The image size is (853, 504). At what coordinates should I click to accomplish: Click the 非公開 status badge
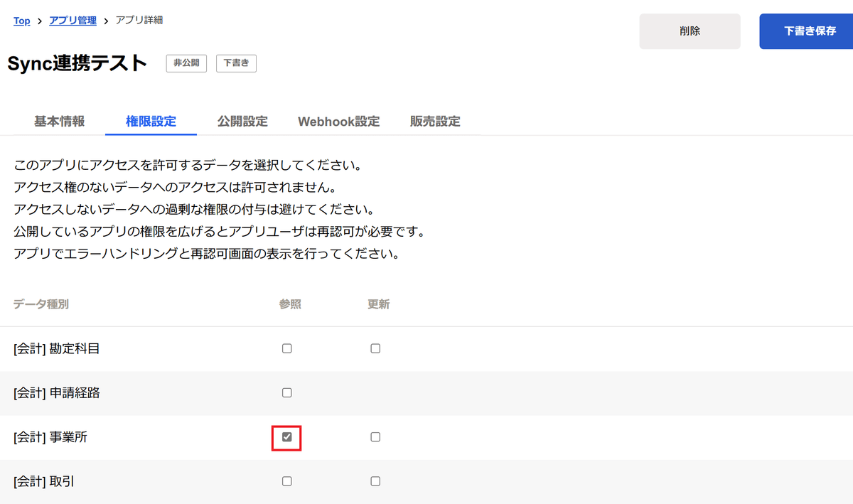click(186, 63)
